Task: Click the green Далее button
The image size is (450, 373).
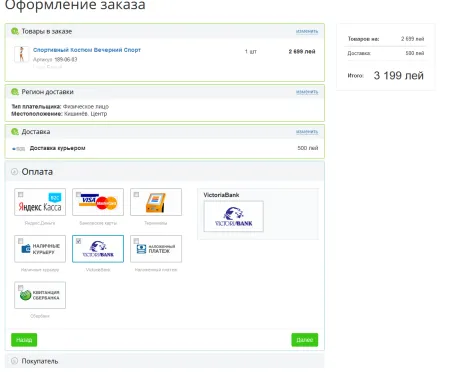Action: tap(305, 340)
